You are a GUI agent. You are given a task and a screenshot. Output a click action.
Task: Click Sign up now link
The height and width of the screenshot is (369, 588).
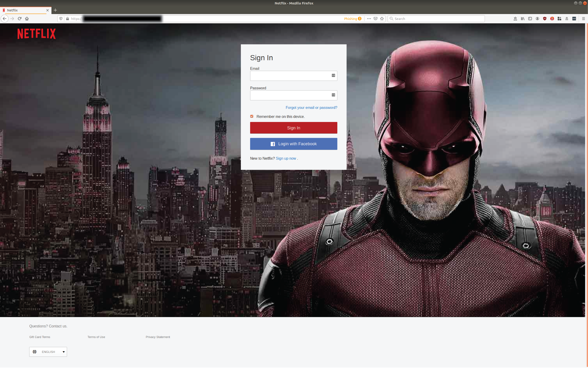[286, 158]
